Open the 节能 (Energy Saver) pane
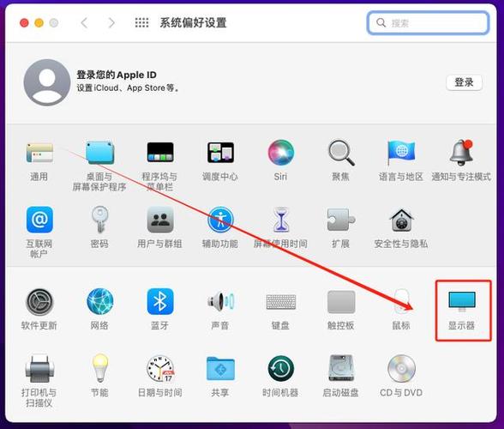This screenshot has height=429, width=504. tap(99, 368)
